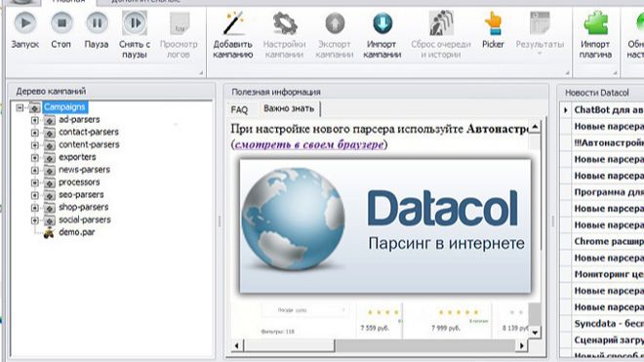This screenshot has width=644, height=362.
Task: Click the Стоп stop icon
Action: tap(61, 23)
